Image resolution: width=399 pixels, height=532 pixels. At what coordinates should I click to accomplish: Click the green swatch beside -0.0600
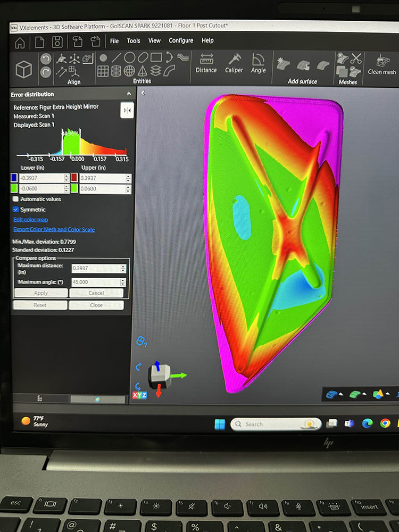pos(14,188)
